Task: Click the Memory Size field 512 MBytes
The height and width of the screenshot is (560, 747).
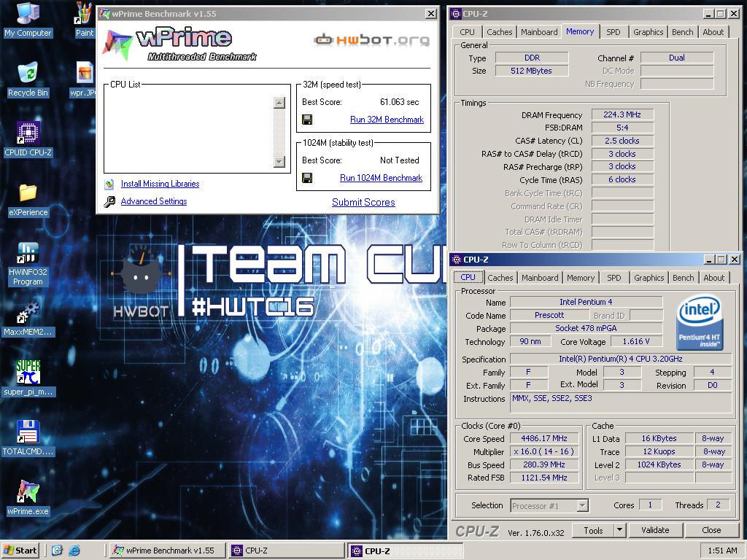Action: pos(532,71)
